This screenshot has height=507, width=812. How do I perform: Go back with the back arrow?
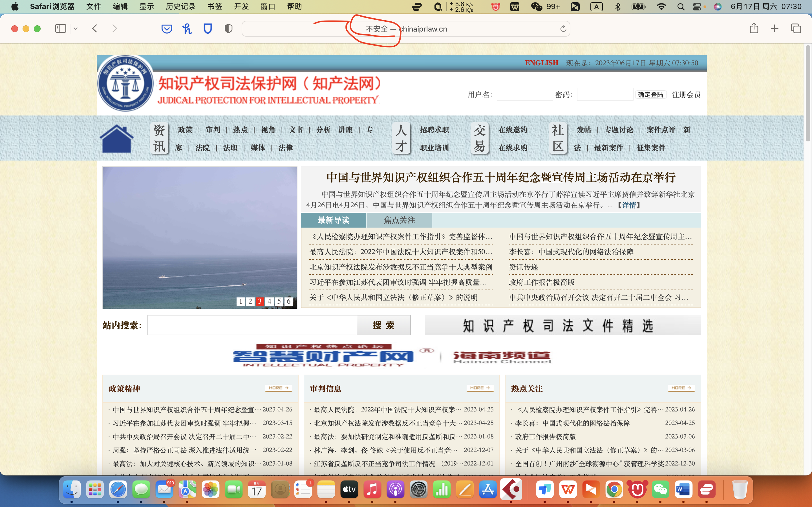tap(95, 28)
